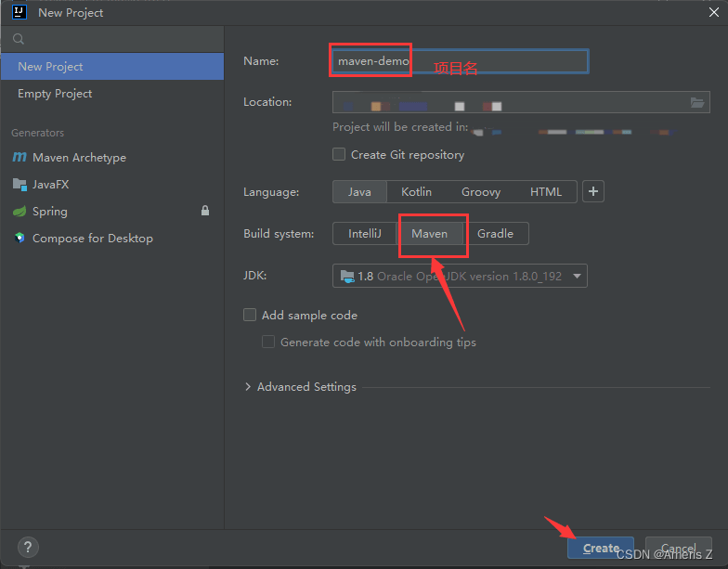
Task: Add another language with the plus button
Action: (x=592, y=191)
